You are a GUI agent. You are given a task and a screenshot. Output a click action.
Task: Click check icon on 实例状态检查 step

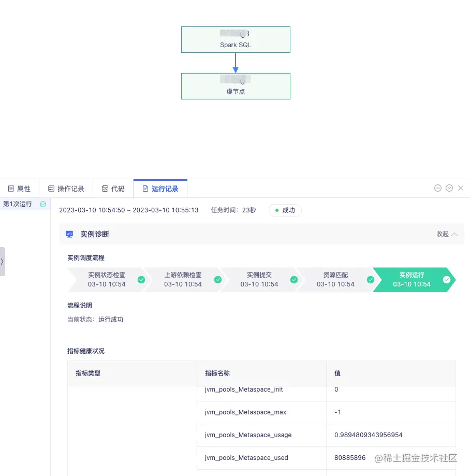click(x=141, y=280)
